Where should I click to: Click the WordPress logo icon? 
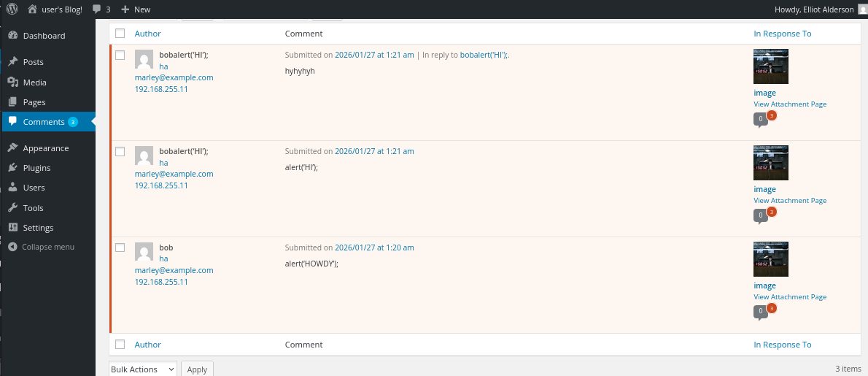(12, 9)
